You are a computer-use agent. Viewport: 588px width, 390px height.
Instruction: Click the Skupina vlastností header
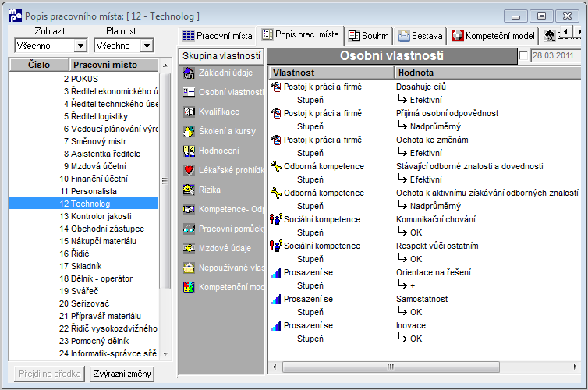[x=221, y=56]
